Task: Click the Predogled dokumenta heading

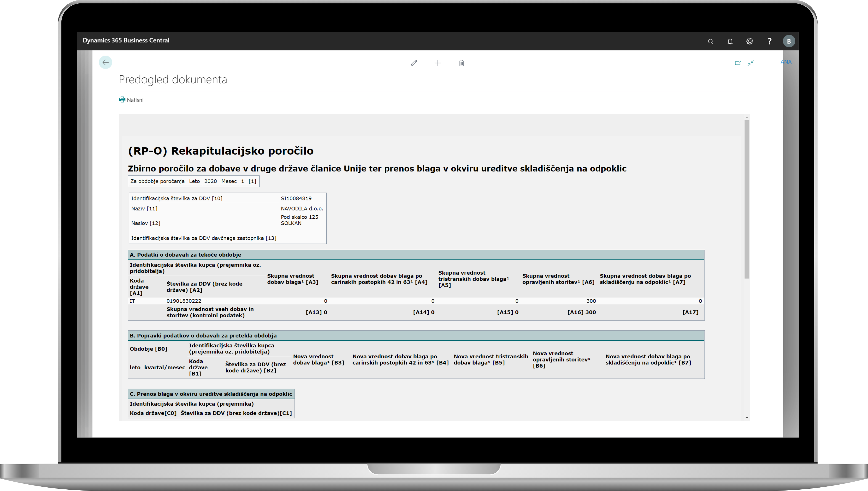Action: point(173,80)
